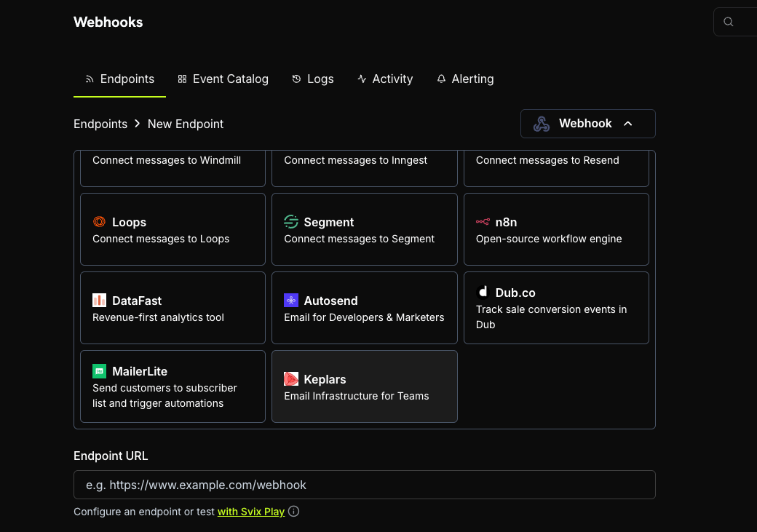Go to the Logs tab
The width and height of the screenshot is (757, 532).
313,79
